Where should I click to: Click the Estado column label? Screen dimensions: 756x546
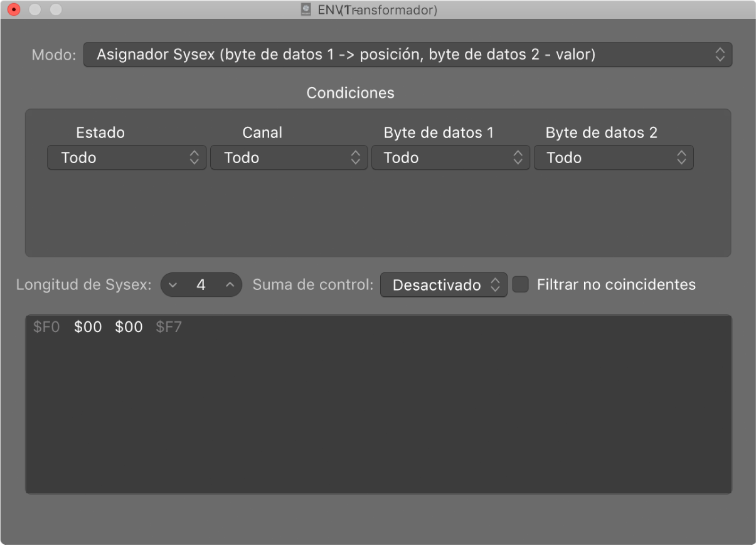click(100, 132)
